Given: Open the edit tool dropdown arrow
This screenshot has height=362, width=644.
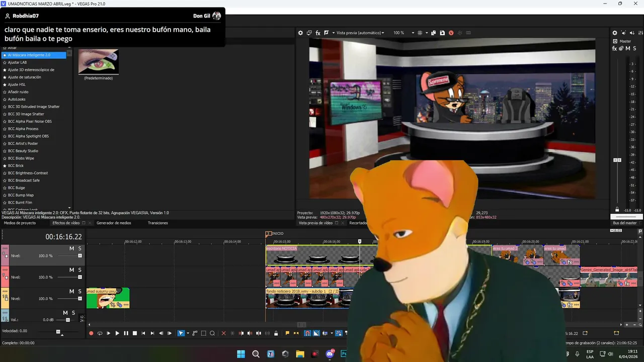Looking at the screenshot, I should pyautogui.click(x=188, y=333).
